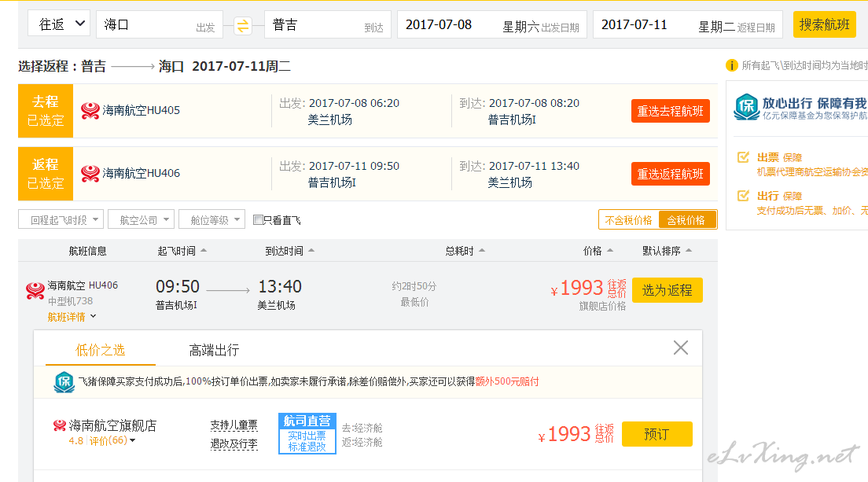Select the 低价之选 tab
The width and height of the screenshot is (868, 482).
click(100, 350)
